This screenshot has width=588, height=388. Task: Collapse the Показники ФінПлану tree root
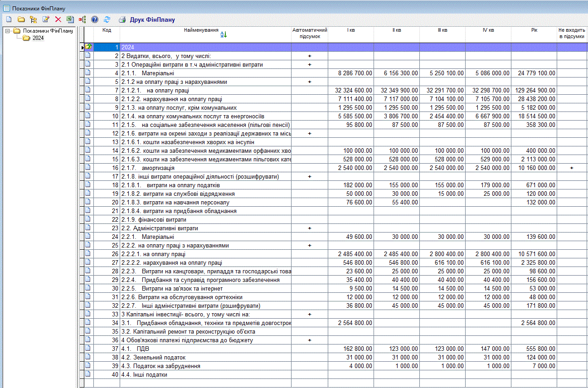[7, 31]
